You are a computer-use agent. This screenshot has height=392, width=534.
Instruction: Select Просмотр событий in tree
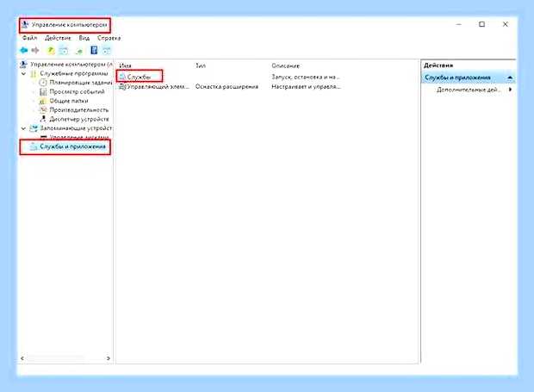(x=77, y=91)
